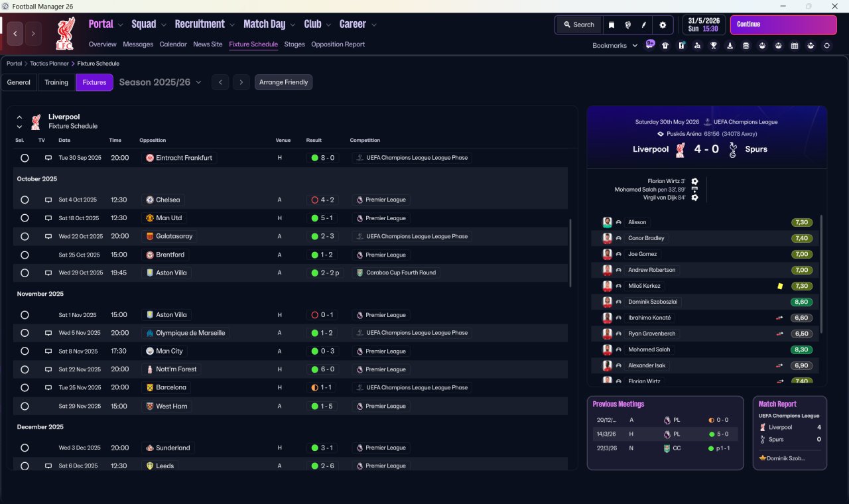Select the Eintracht Frankfurt fixture radio button
Screen dimensions: 849x504
pyautogui.click(x=25, y=158)
